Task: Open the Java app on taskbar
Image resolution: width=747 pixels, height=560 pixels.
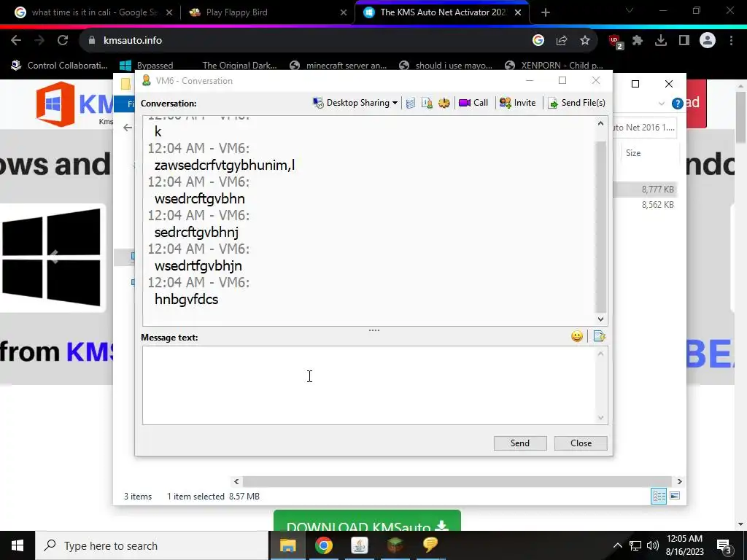Action: 359,545
